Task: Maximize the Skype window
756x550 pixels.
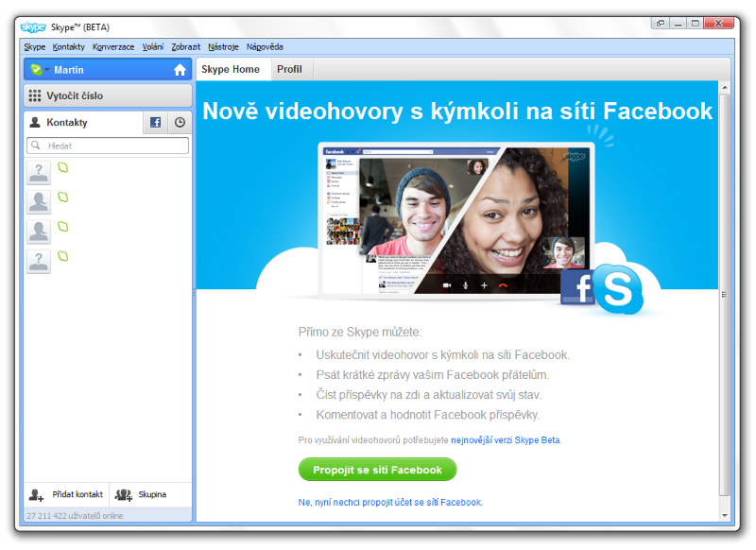Action: [x=696, y=23]
